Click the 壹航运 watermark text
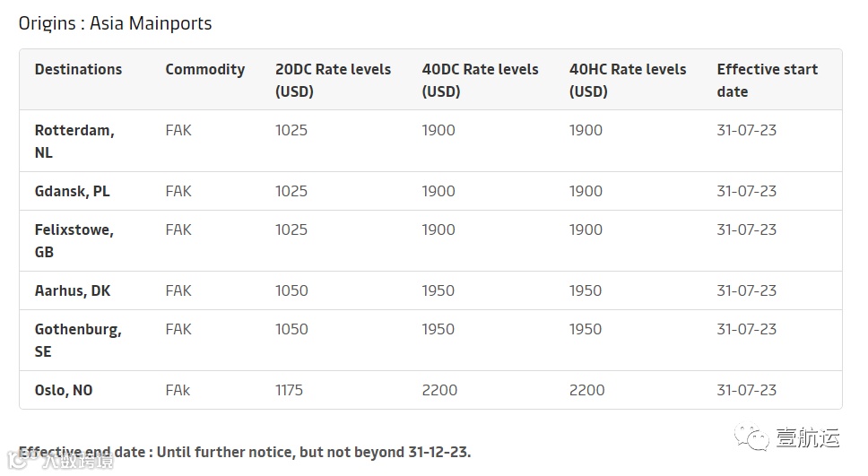 (807, 438)
